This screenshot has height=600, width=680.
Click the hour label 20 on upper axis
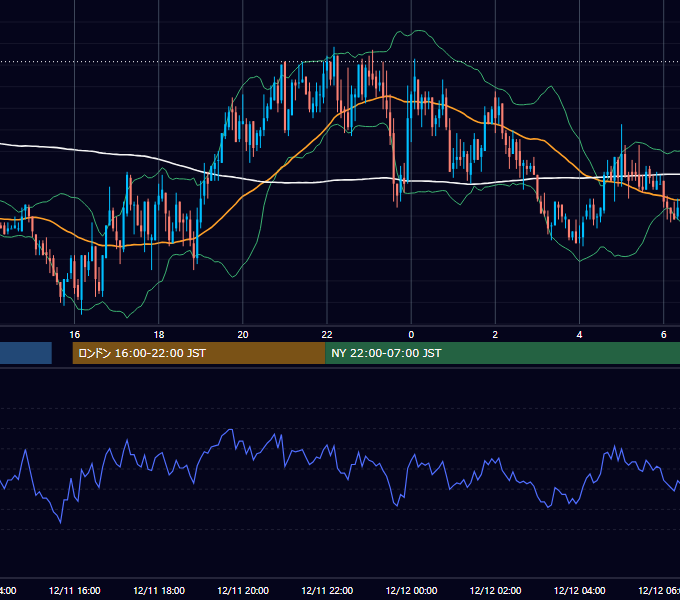(x=243, y=335)
